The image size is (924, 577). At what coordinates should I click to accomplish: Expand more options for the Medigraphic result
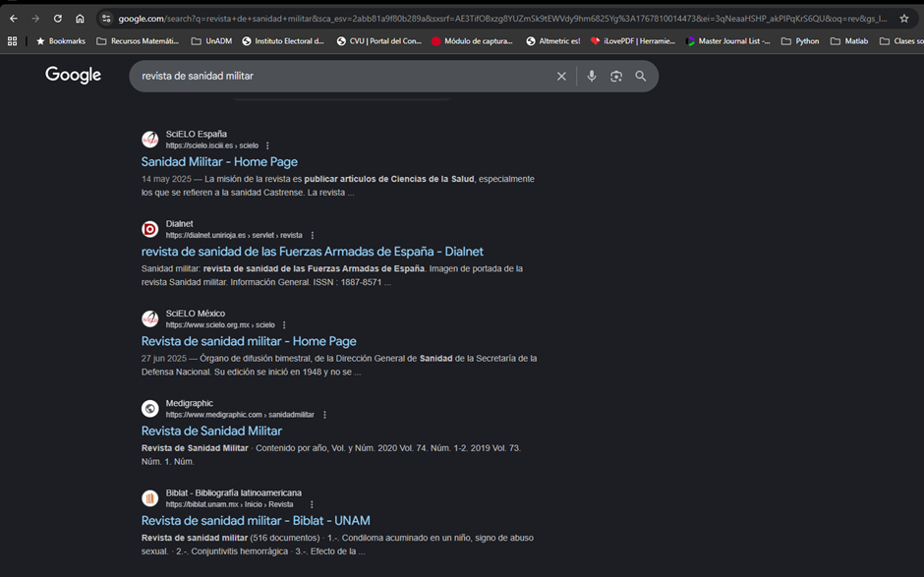click(x=324, y=415)
